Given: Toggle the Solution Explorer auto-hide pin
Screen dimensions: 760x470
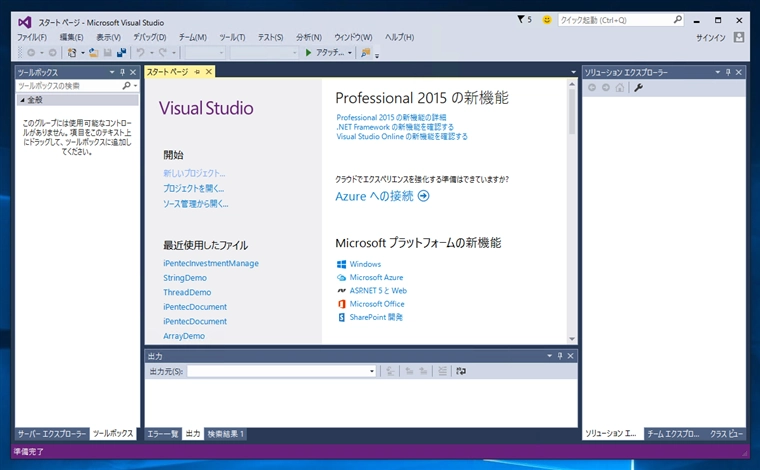Looking at the screenshot, I should pyautogui.click(x=728, y=72).
